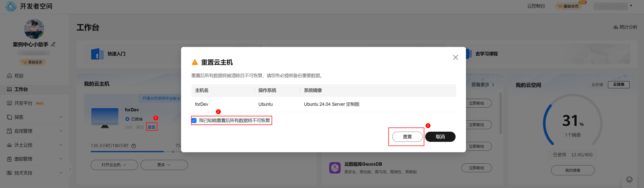The width and height of the screenshot is (644, 188).
Task: Switch cloud space view to 云存储
Action: (597, 84)
